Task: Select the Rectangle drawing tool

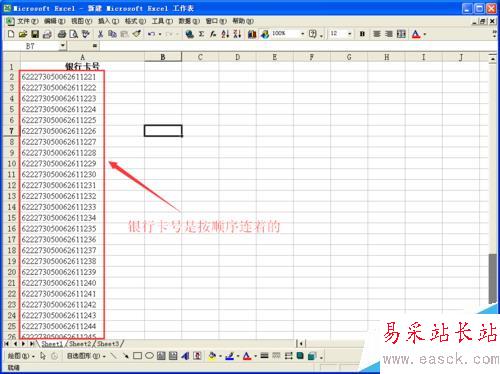Action: click(137, 356)
